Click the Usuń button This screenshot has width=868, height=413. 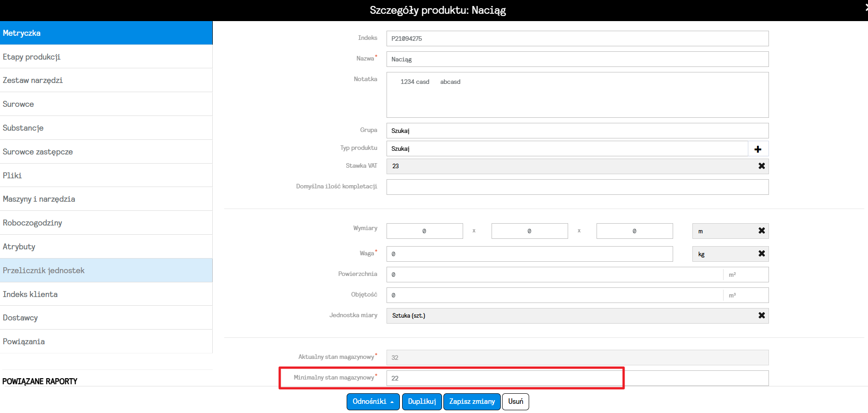tap(515, 402)
